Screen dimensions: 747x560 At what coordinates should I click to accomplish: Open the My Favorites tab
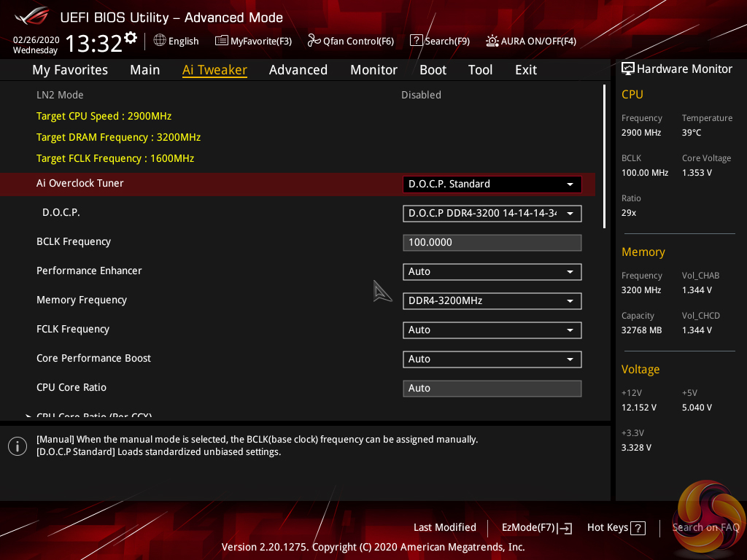coord(70,70)
